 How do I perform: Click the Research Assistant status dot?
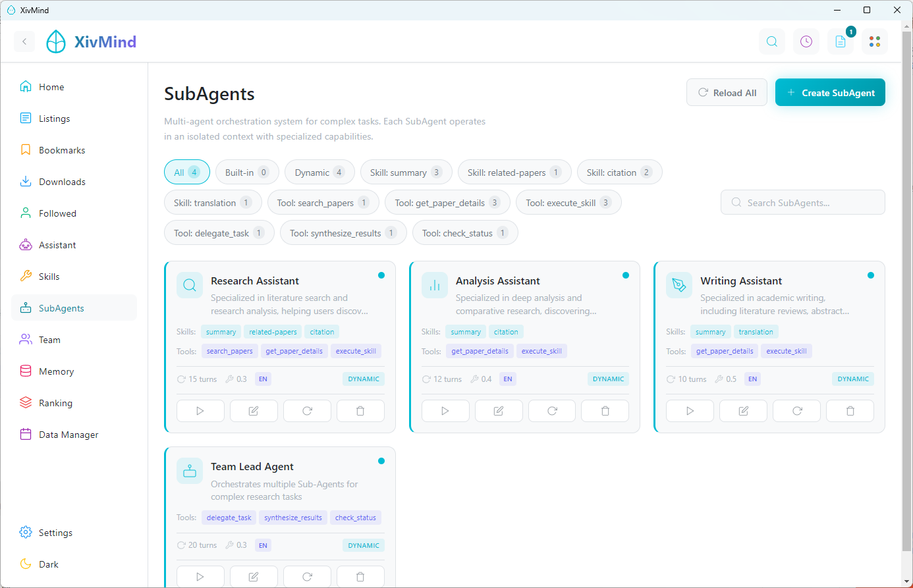pos(381,275)
